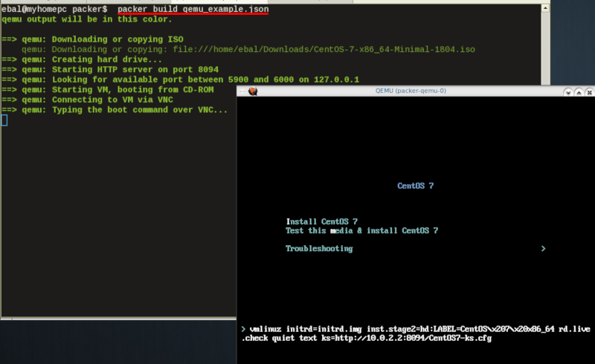Click the terminal scrollbar up arrow
This screenshot has height=364, width=595.
tap(545, 8)
